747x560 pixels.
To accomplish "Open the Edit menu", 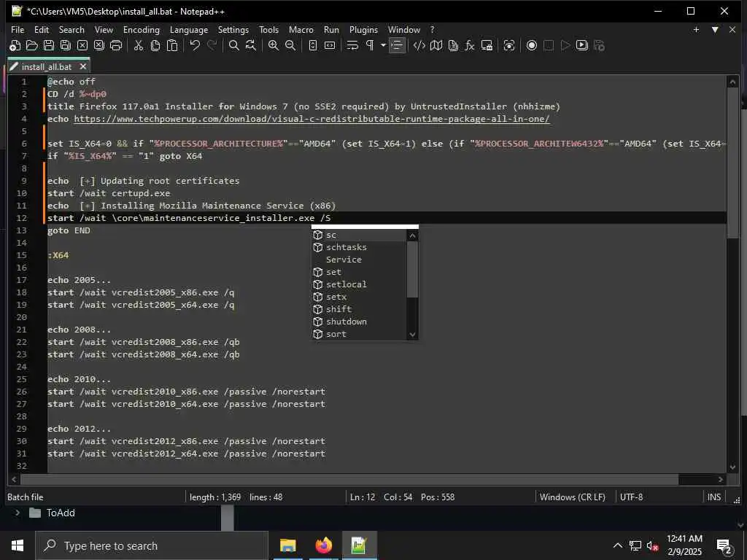I will (x=42, y=29).
